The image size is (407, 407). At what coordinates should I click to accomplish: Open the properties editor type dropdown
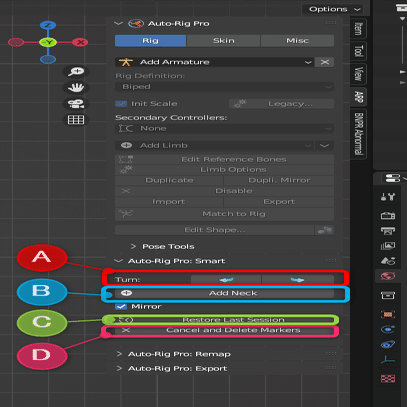395,178
